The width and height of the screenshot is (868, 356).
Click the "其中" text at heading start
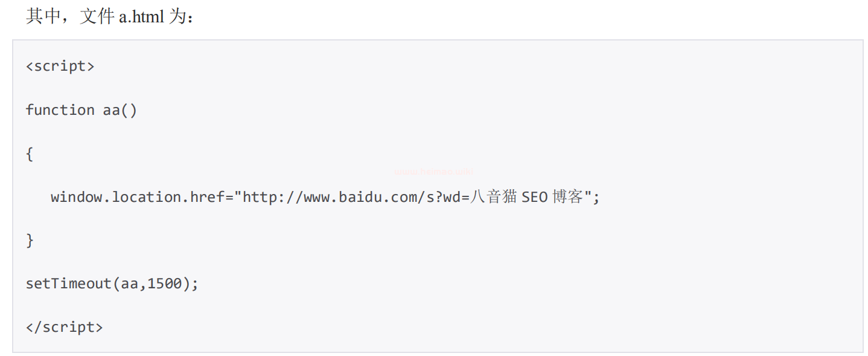(x=42, y=16)
